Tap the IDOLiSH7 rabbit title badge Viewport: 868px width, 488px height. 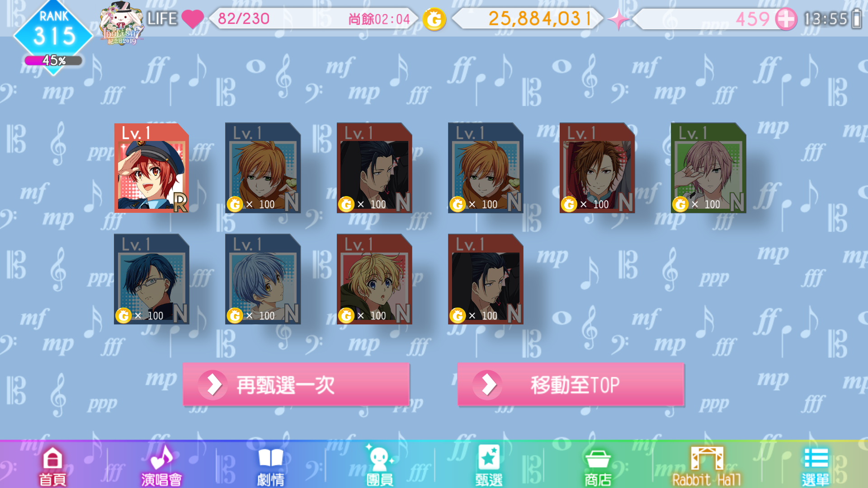point(121,23)
